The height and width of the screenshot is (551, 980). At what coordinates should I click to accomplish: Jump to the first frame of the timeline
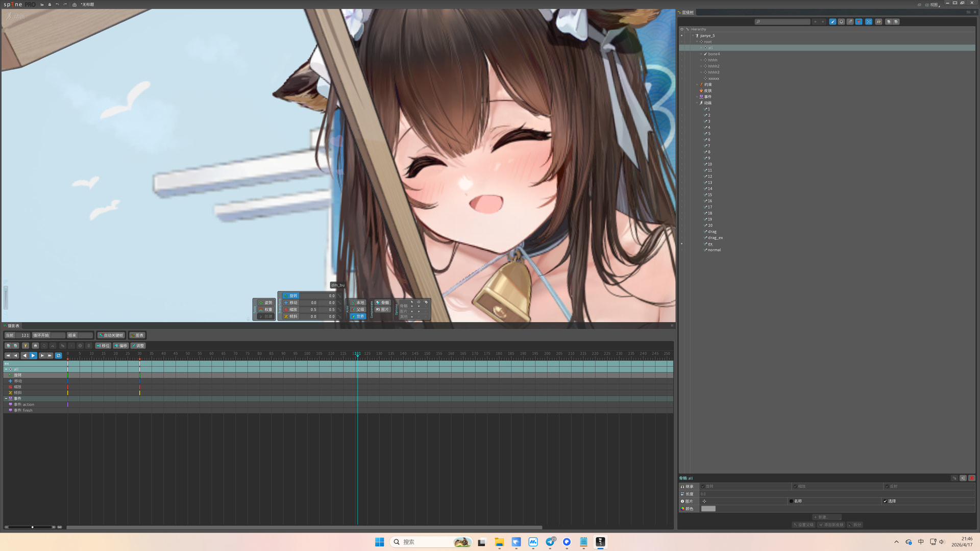[8, 356]
